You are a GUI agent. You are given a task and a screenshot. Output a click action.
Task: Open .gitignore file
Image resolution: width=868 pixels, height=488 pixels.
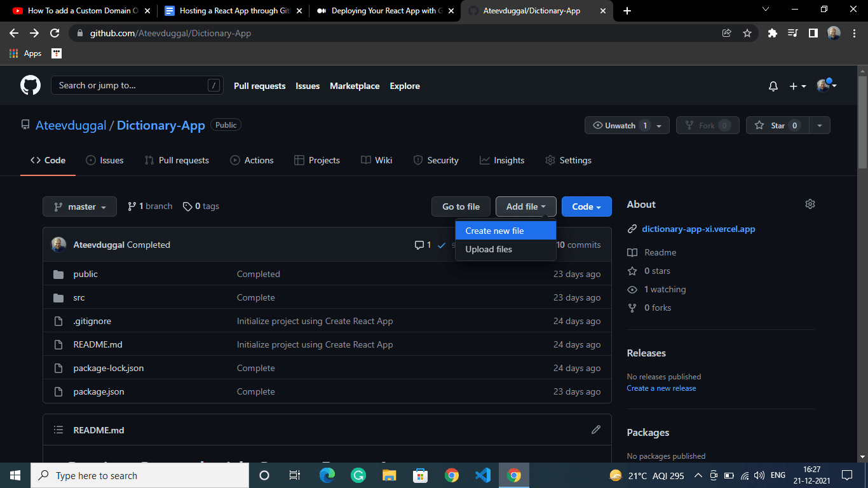coord(92,321)
